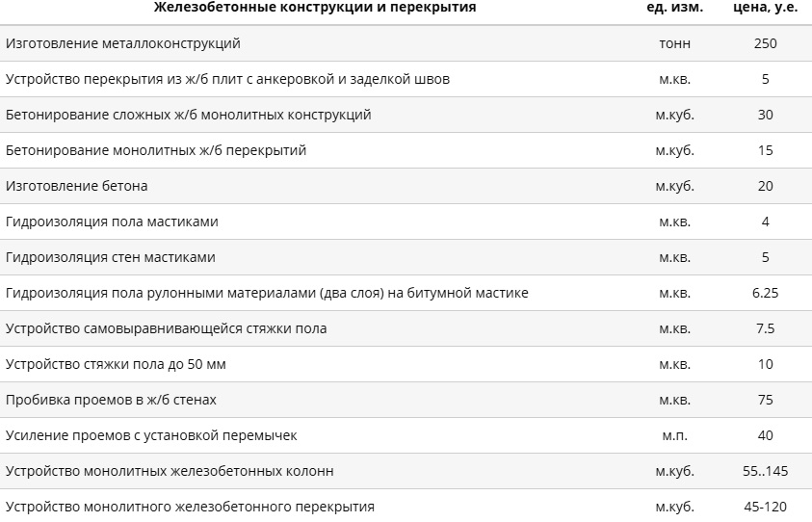
Task: Click the price 250 cell
Action: pyautogui.click(x=766, y=43)
